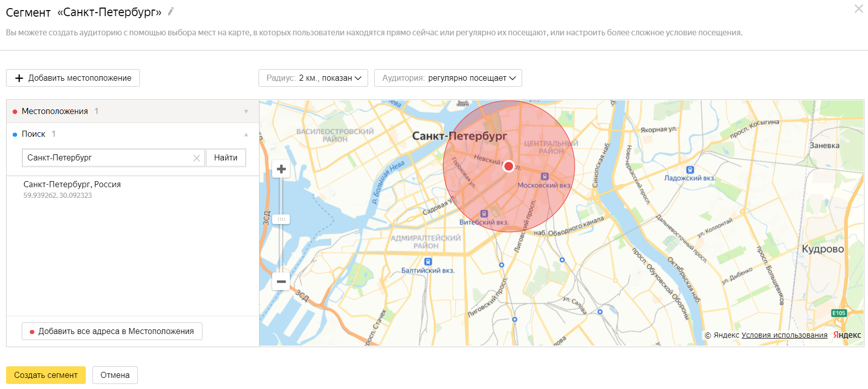Click the Адмиралтейский район map label
The width and height of the screenshot is (868, 389).
click(426, 242)
